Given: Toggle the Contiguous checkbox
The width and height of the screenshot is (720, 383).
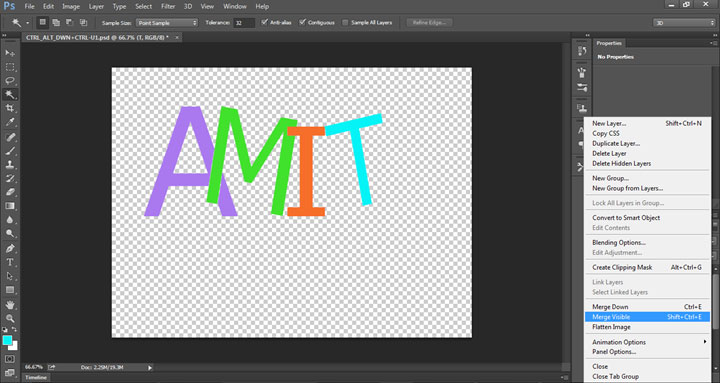Looking at the screenshot, I should coord(303,22).
